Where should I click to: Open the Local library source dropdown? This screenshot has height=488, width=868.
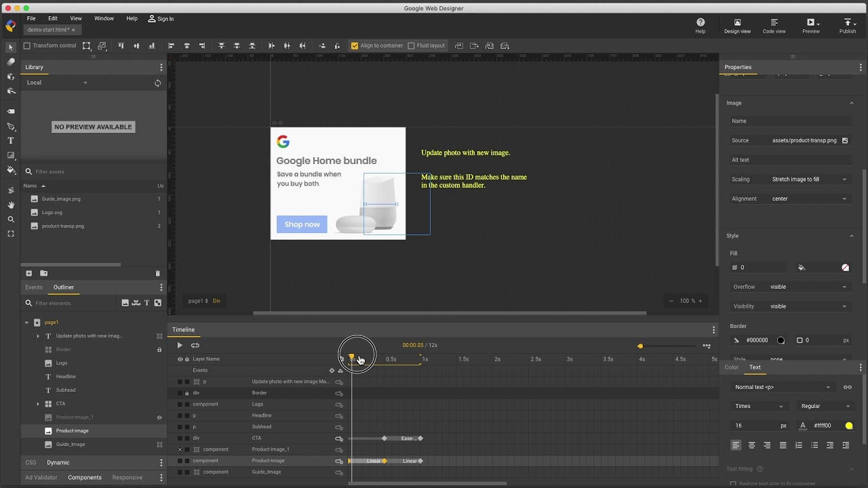pos(57,83)
